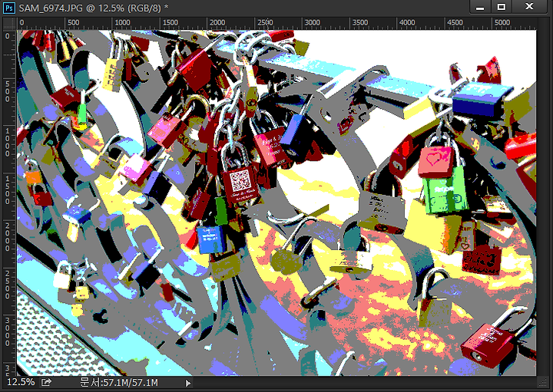Click the Photoshop Ps icon in title bar
This screenshot has height=392, width=553.
[9, 8]
